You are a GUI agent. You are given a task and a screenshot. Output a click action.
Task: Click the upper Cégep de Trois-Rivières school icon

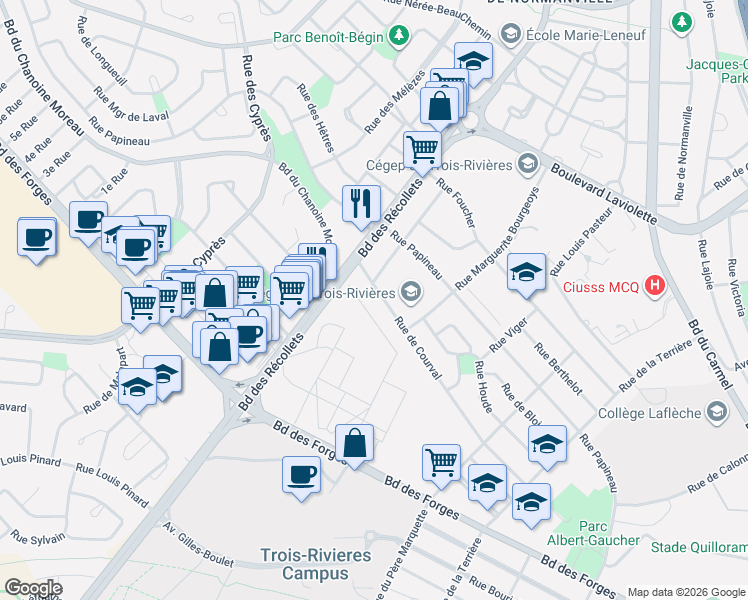(x=528, y=165)
